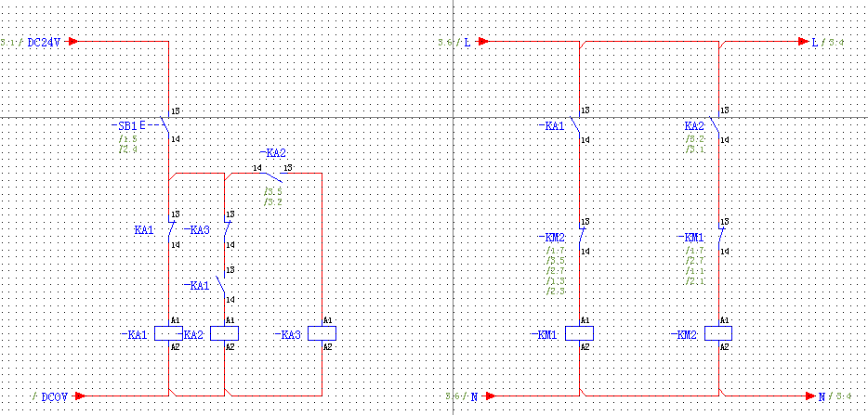Image resolution: width=868 pixels, height=415 pixels.
Task: Click the DC0V interruption point arrow
Action: 80,396
